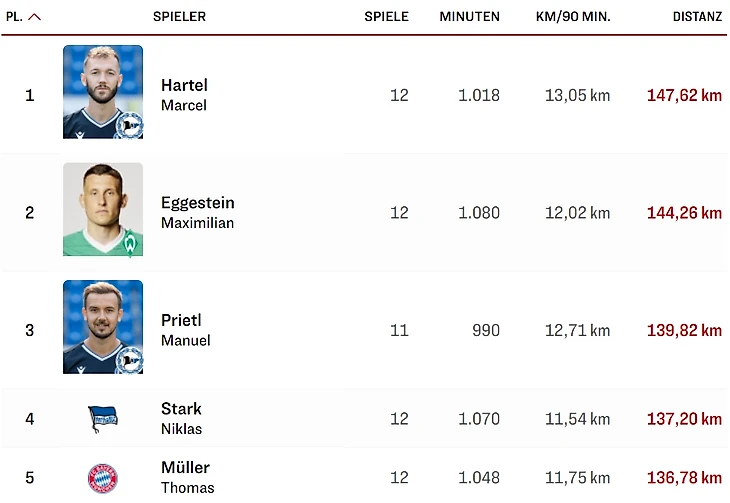Open the Hartel Marcel player link
The image size is (730, 503).
click(x=184, y=95)
